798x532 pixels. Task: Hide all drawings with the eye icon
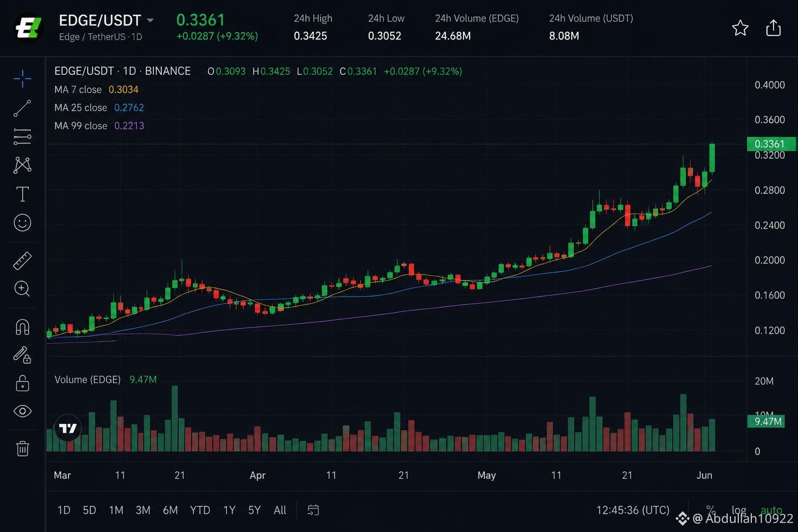22,411
